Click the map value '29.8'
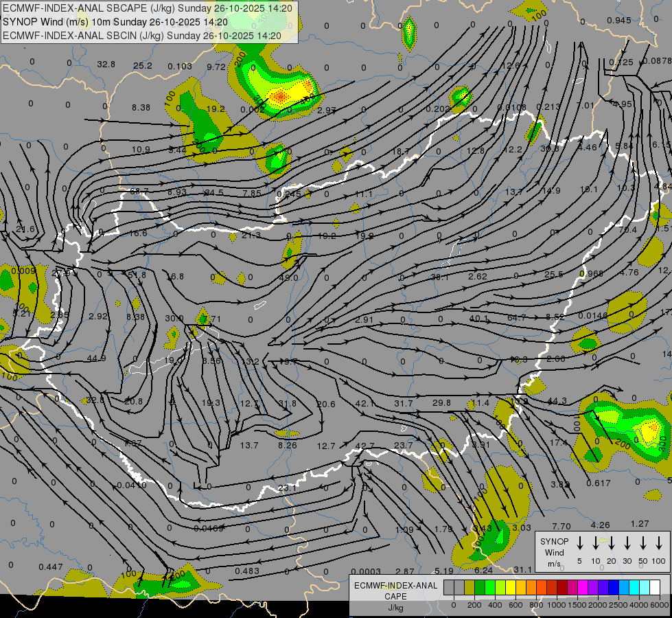The height and width of the screenshot is (618, 672). [x=441, y=402]
